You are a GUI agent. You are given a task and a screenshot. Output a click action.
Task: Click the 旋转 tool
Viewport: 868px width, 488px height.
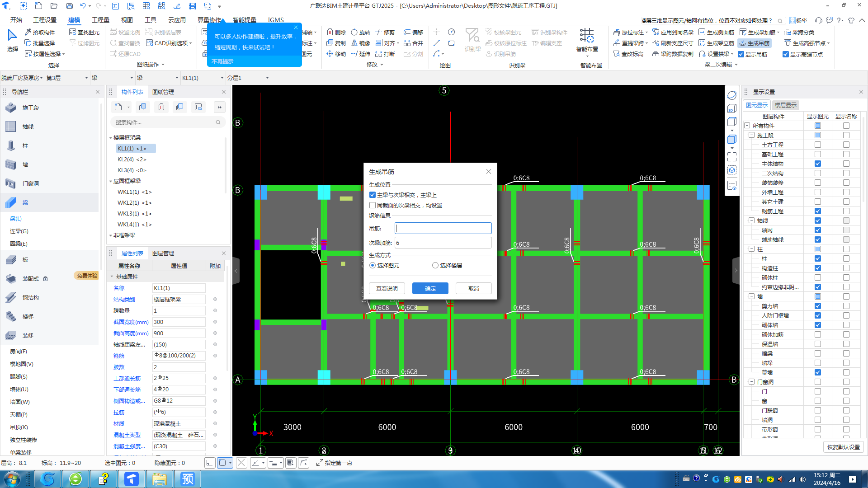pyautogui.click(x=361, y=32)
